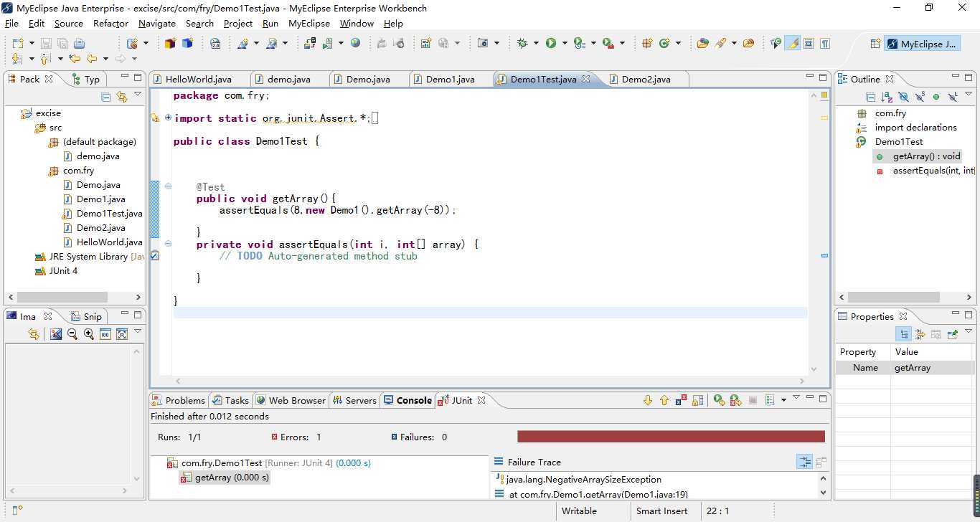This screenshot has width=980, height=522.
Task: Select getArray test result in JUnit
Action: [225, 478]
